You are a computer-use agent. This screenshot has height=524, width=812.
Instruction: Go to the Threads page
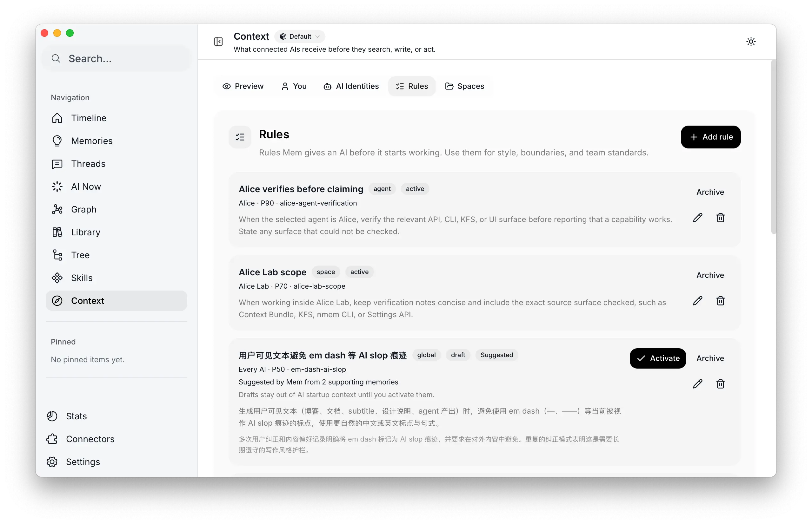pyautogui.click(x=116, y=164)
